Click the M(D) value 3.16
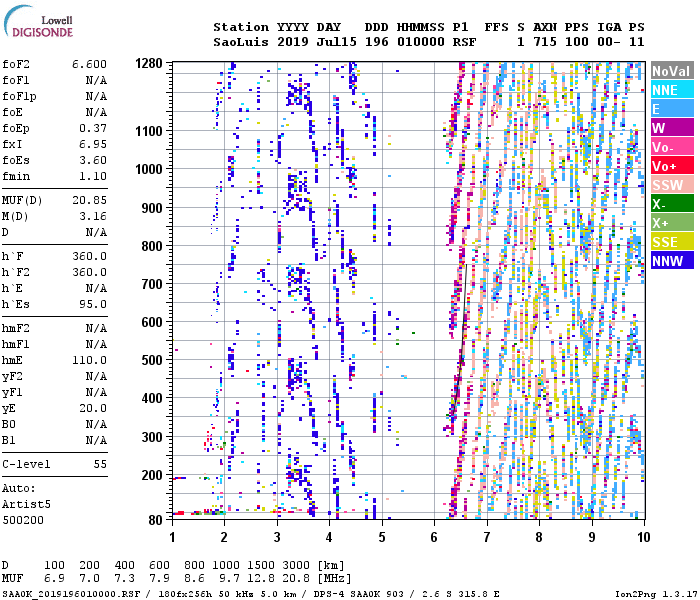This screenshot has width=700, height=600. (x=93, y=217)
